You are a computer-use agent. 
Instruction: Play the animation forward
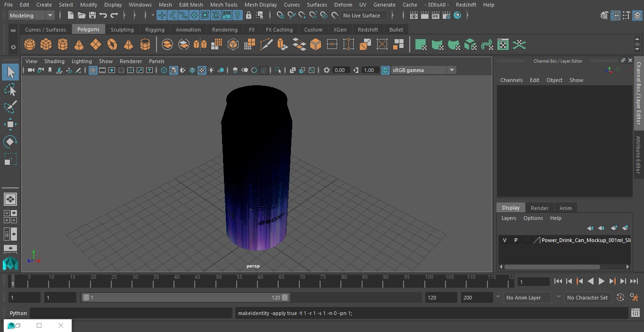(x=602, y=281)
